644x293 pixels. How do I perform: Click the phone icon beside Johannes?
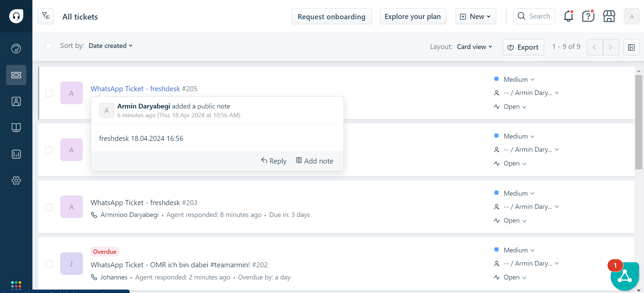point(94,277)
